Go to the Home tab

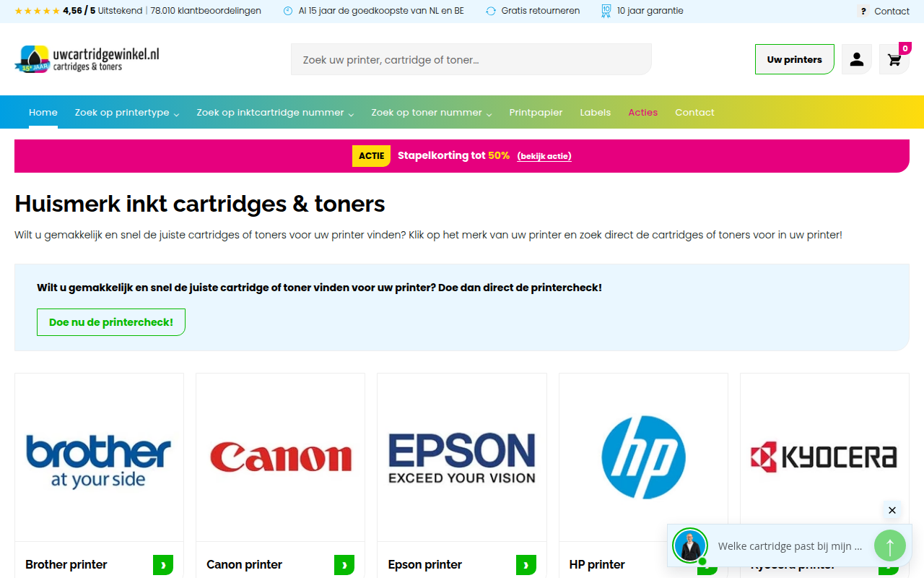click(43, 112)
